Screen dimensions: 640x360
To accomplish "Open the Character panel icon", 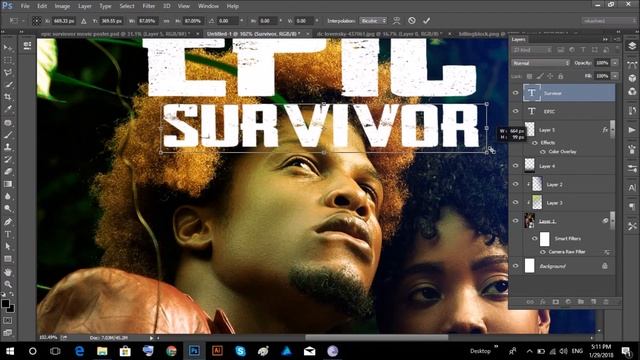I will (632, 188).
